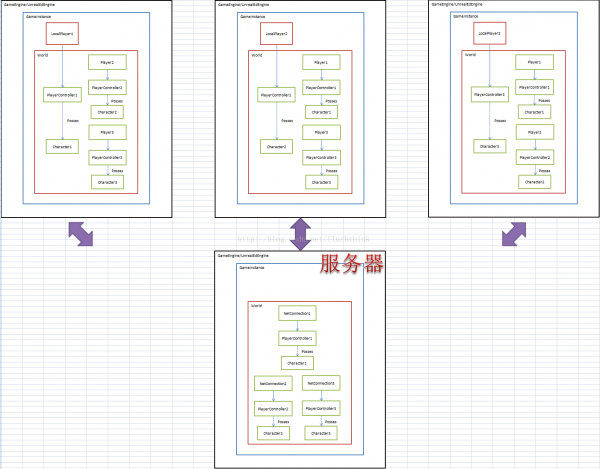Click Character3 in the LocalPlayer3 client diagram
The width and height of the screenshot is (600, 469).
pyautogui.click(x=489, y=147)
